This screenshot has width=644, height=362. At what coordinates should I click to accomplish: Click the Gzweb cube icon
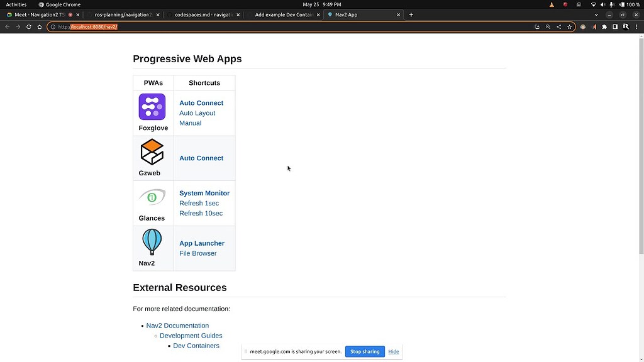click(x=152, y=152)
